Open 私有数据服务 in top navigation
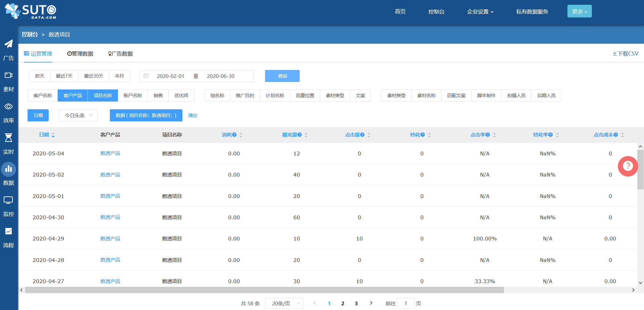This screenshot has height=310, width=644. pos(532,11)
